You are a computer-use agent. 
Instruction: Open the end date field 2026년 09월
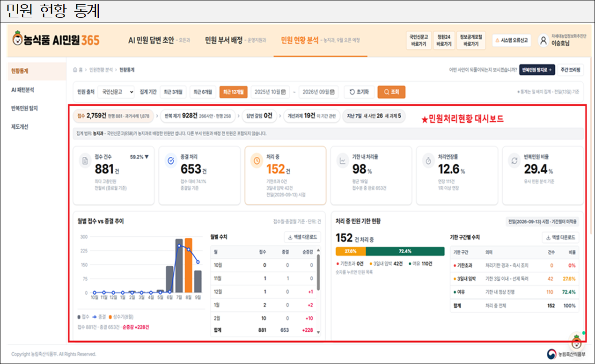point(318,92)
